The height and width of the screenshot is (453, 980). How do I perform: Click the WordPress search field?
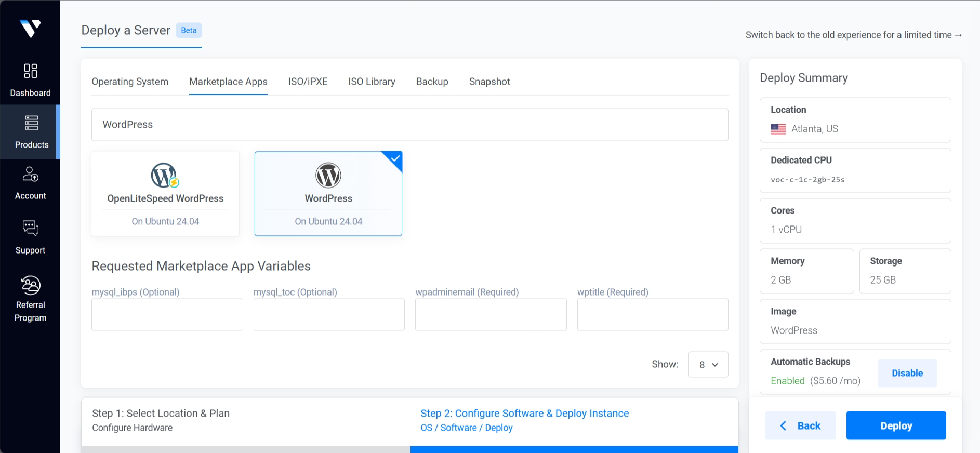[x=410, y=125]
